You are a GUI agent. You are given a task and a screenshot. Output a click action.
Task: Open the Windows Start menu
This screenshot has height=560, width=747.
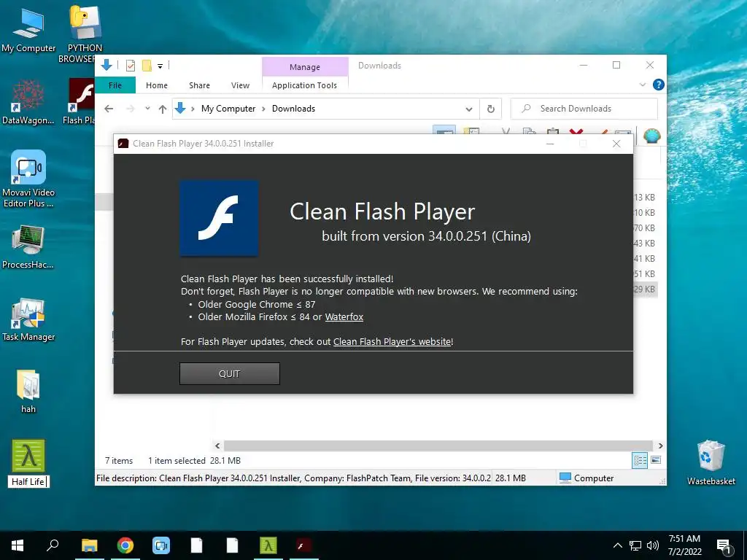tap(18, 545)
